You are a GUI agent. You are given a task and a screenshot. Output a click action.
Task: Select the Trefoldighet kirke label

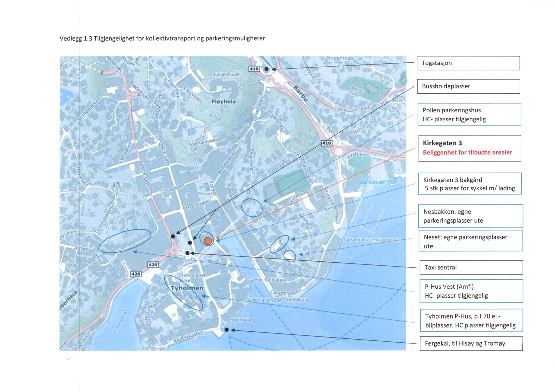point(193,278)
